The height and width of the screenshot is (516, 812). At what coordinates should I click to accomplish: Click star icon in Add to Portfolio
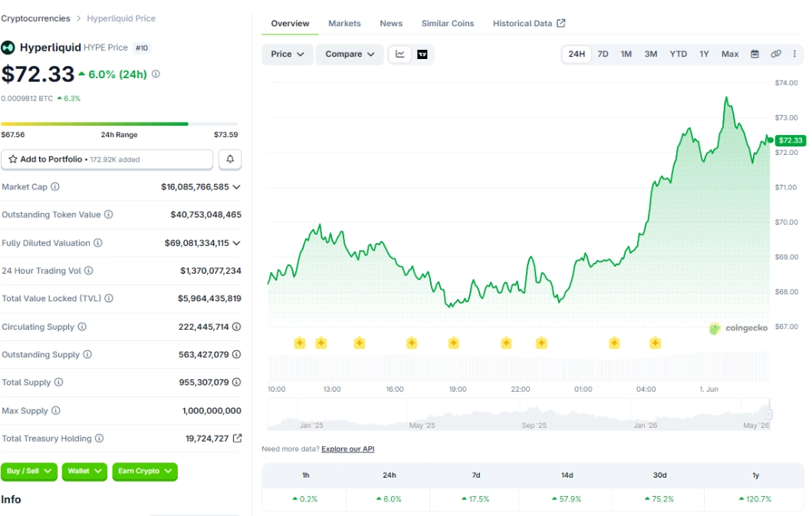[13, 159]
